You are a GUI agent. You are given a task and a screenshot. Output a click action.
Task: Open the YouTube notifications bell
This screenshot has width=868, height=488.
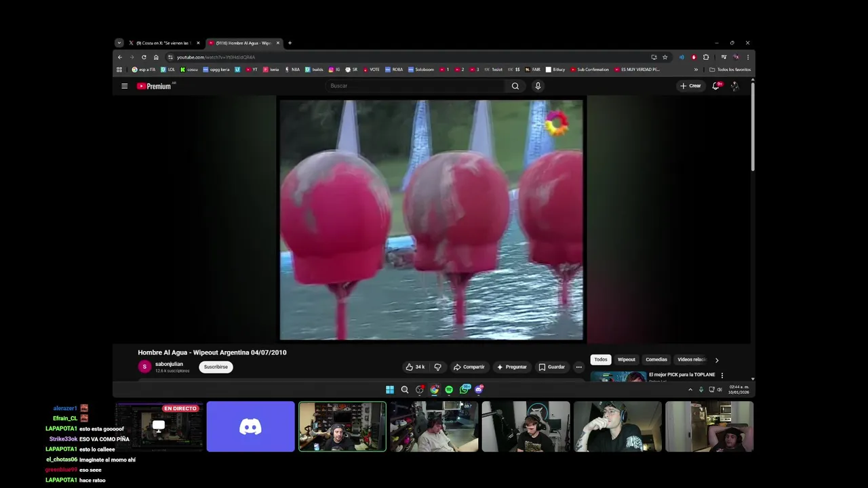click(x=715, y=86)
